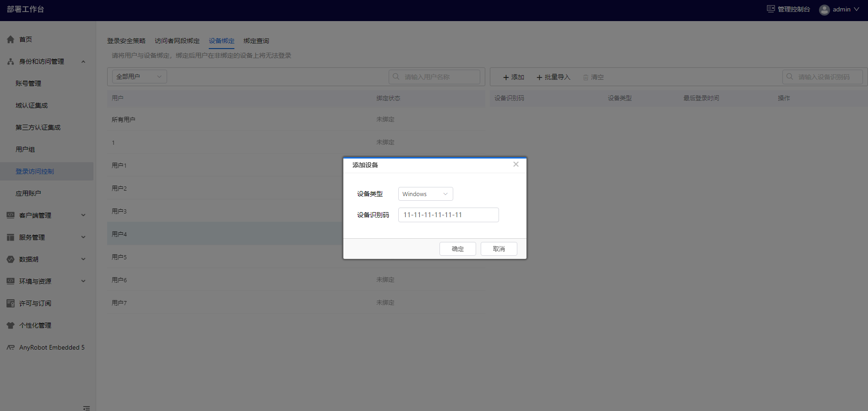Click the 环境与资源 sidebar icon
This screenshot has width=868, height=411.
pyautogui.click(x=11, y=281)
